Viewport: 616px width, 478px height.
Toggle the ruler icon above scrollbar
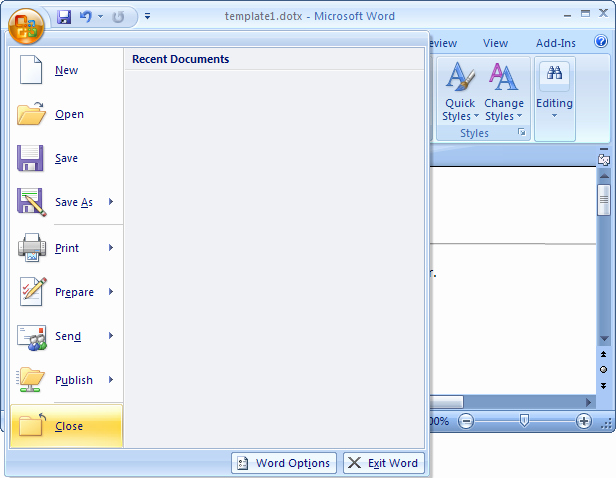pos(604,159)
